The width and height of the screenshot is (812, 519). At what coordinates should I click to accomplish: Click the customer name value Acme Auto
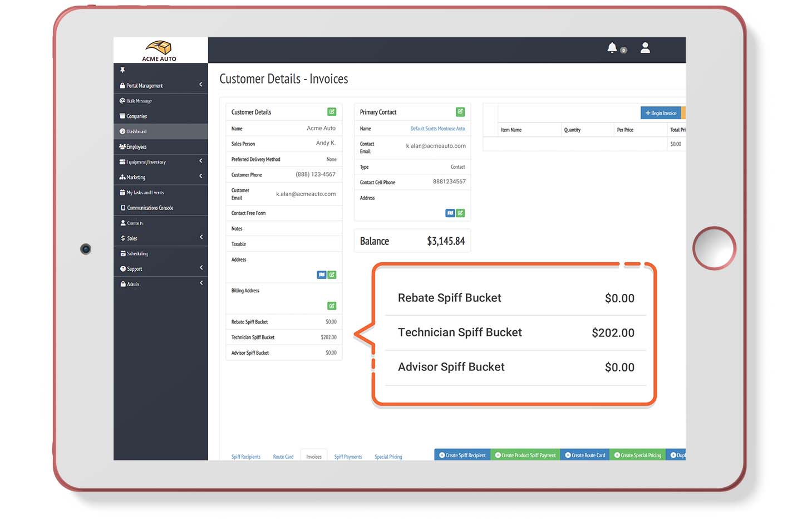[321, 128]
